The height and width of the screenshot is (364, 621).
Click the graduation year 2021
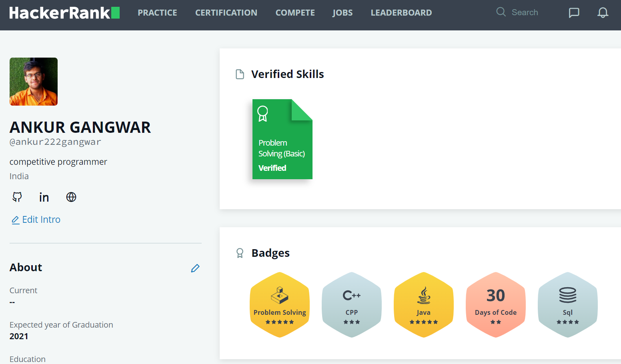pyautogui.click(x=19, y=336)
